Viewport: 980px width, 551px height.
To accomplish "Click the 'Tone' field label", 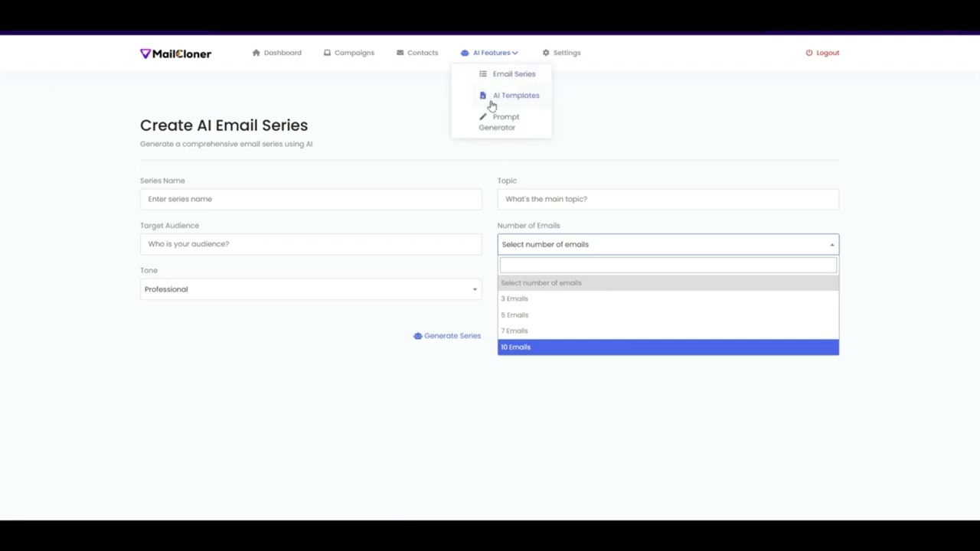I will click(149, 270).
